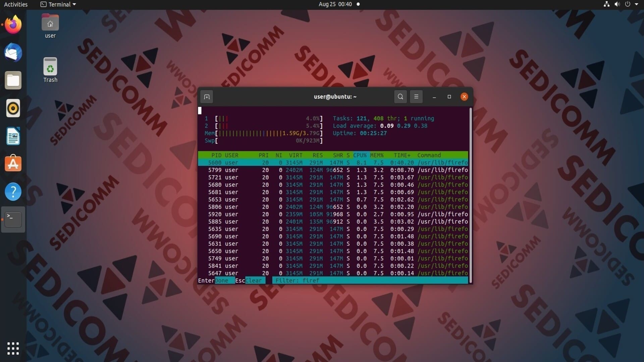This screenshot has height=362, width=644.
Task: Maximize the terminal window
Action: tap(449, 97)
